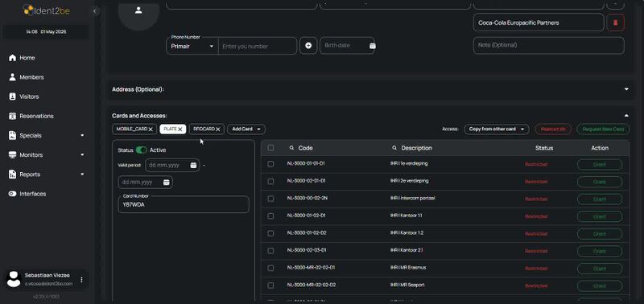The image size is (644, 304).
Task: Open the birth date calendar picker
Action: pos(372,46)
